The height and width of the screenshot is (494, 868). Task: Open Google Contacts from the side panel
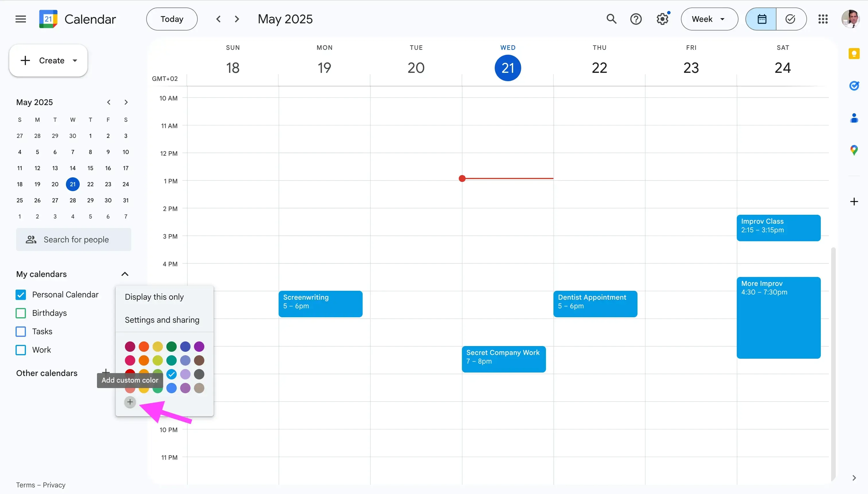pyautogui.click(x=854, y=118)
